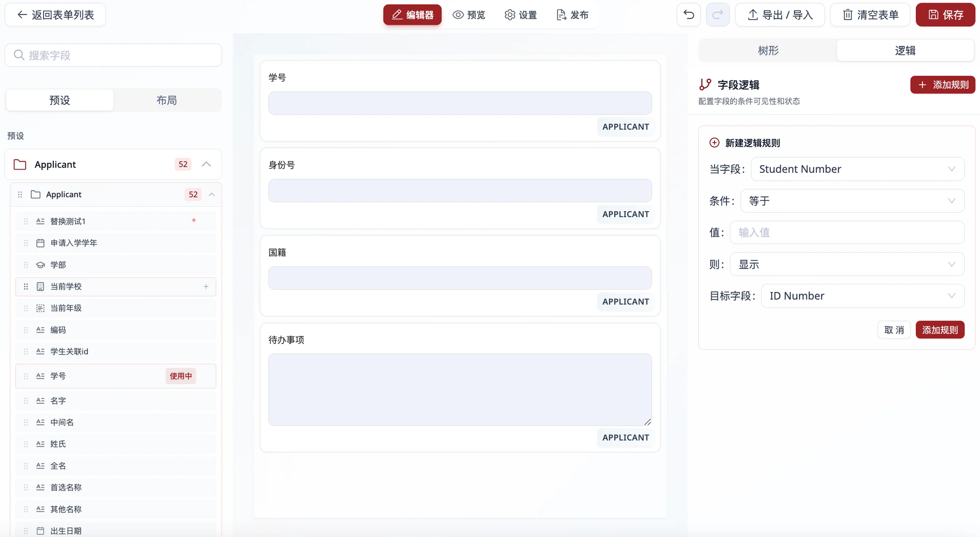Switch to the 逻辑 tab
This screenshot has width=980, height=537.
coord(905,50)
